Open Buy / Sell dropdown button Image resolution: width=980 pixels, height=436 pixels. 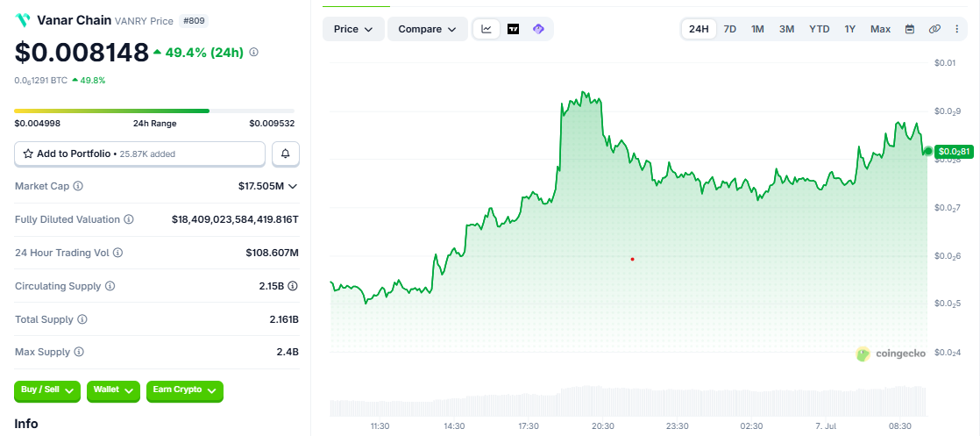(46, 390)
